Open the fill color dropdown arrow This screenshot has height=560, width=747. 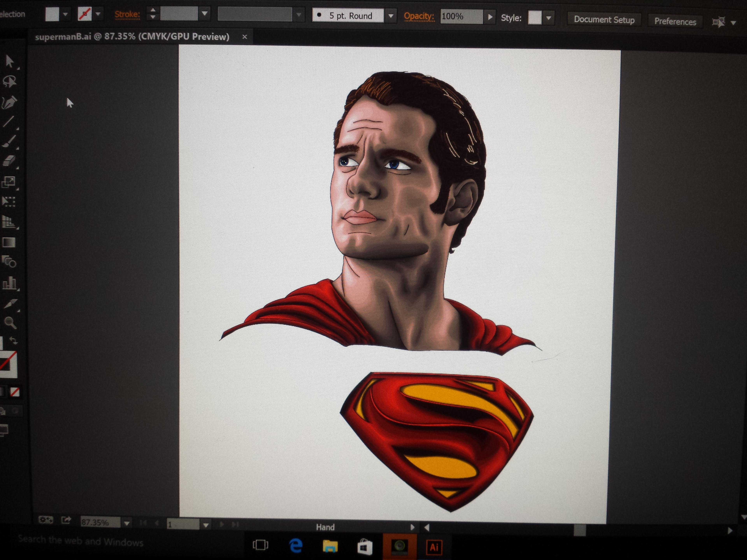point(66,14)
